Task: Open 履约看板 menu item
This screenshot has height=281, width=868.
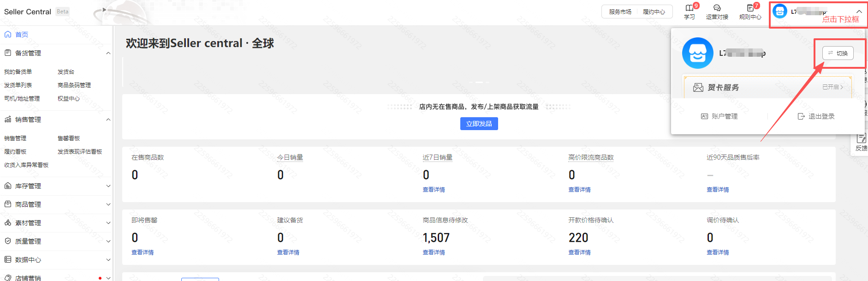Action: point(15,152)
